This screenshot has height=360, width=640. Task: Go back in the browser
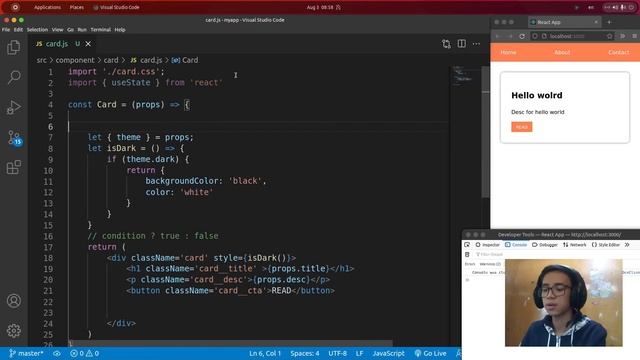click(x=498, y=36)
